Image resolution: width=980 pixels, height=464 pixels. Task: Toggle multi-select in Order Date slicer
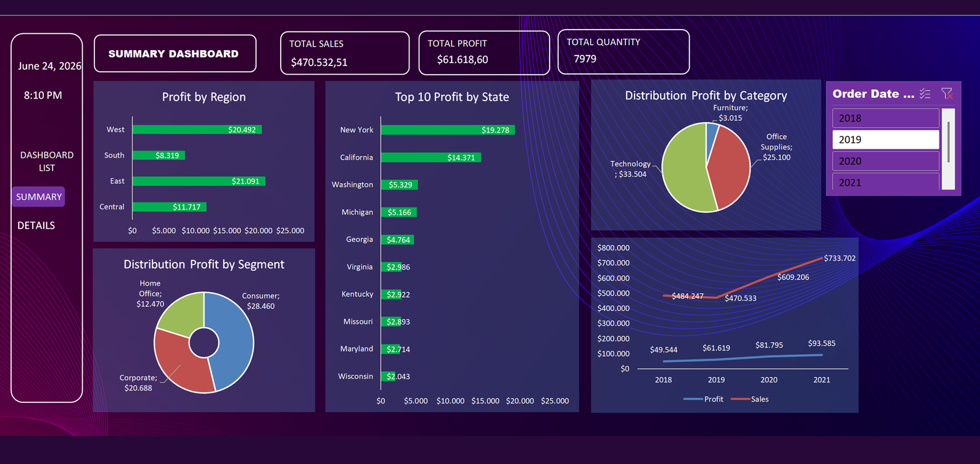(x=924, y=94)
